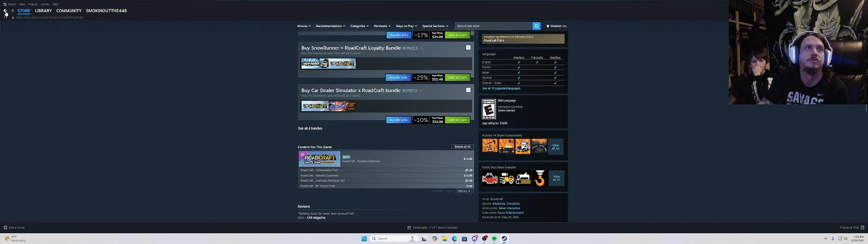Click See all 4 bundles link

coord(310,128)
